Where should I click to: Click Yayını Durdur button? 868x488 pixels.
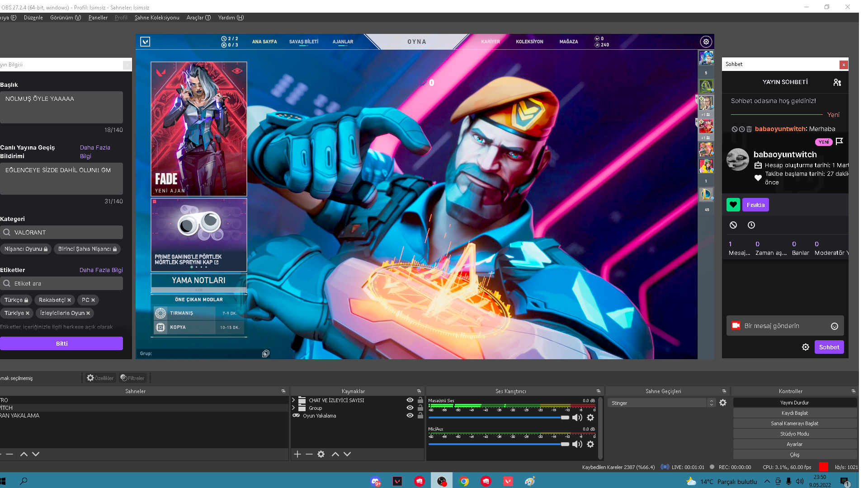coord(794,403)
